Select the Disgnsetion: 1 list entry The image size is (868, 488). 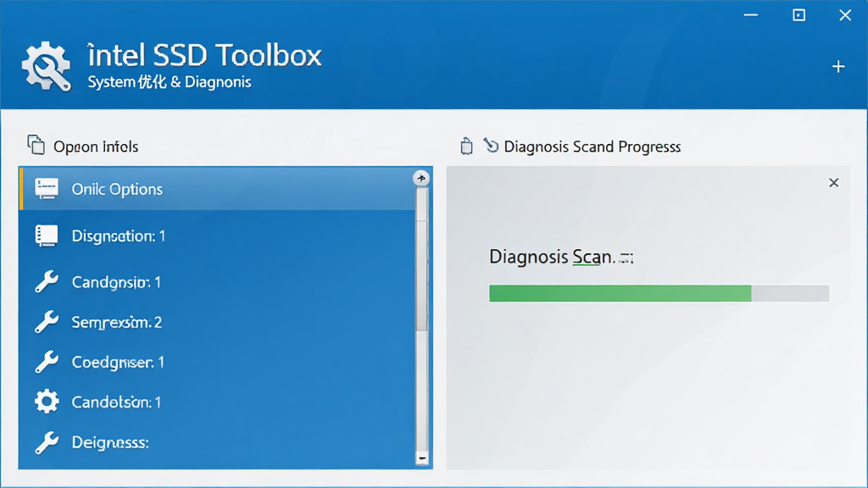217,236
